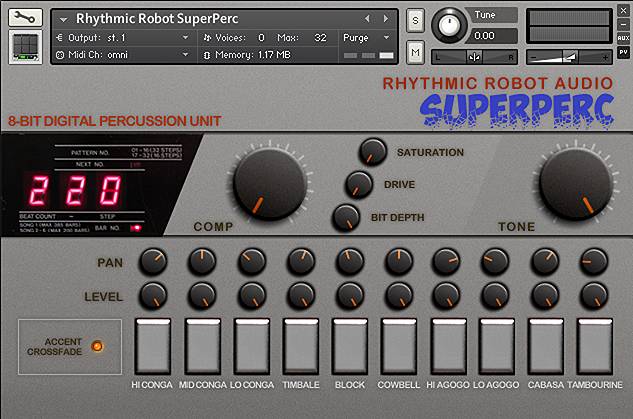
Task: Toggle the ACCENT CROSSFADE LED
Action: [x=97, y=346]
